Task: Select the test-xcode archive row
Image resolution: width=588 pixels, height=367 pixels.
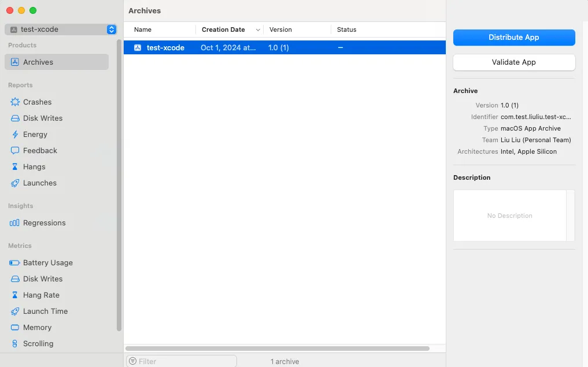Action: pyautogui.click(x=231, y=47)
